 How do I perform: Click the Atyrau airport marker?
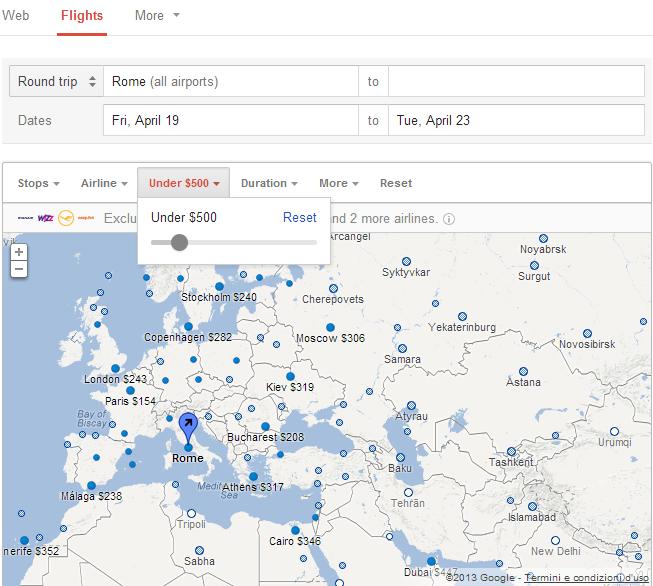[x=411, y=406]
